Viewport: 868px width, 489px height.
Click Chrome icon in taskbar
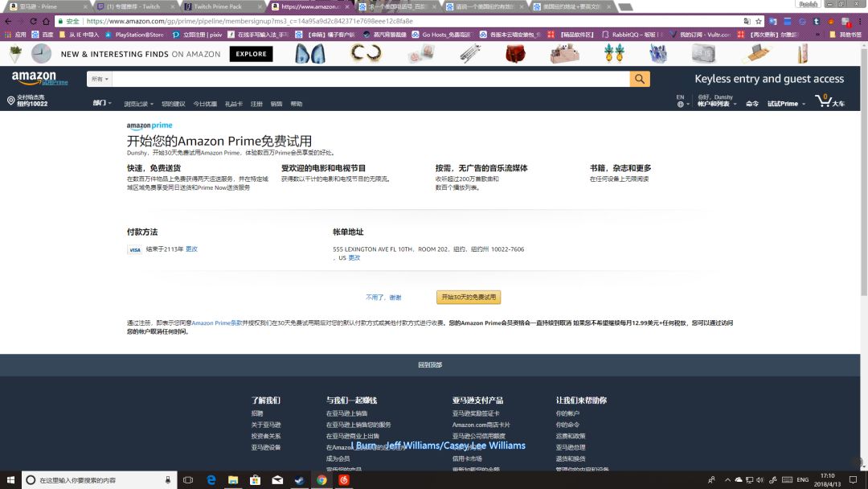321,479
